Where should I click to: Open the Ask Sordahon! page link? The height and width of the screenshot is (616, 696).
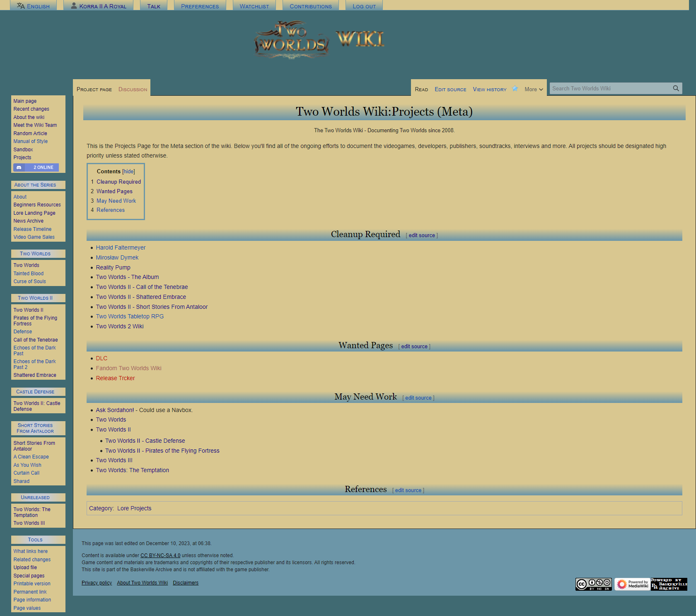click(115, 410)
